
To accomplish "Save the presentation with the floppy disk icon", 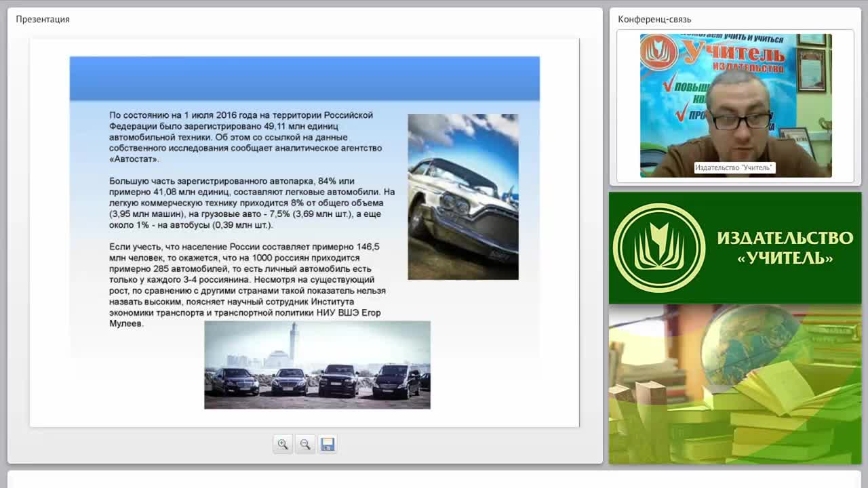I will point(328,445).
